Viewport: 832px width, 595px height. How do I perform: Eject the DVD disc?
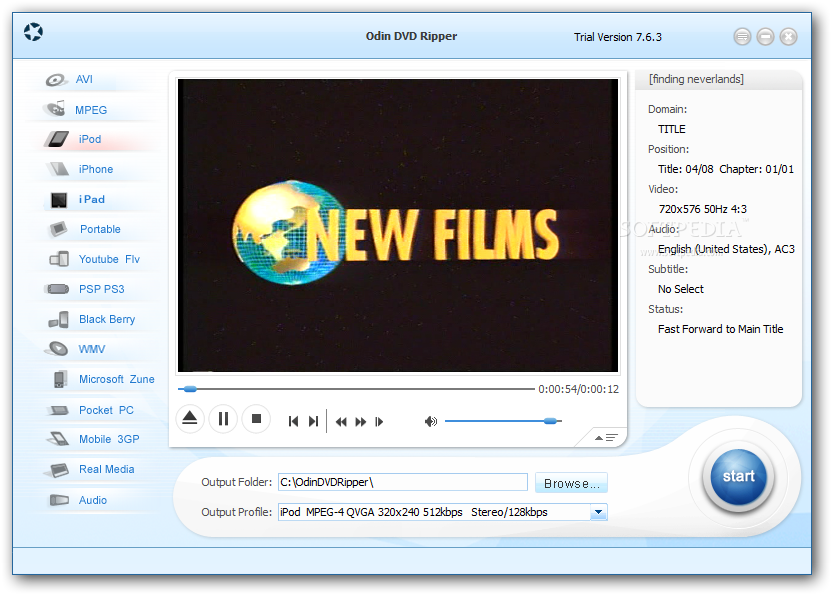190,419
